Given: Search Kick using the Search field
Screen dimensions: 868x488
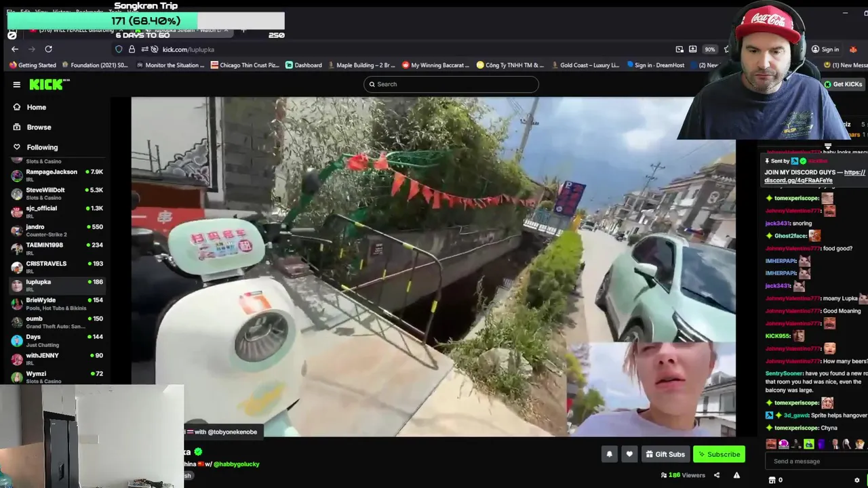Looking at the screenshot, I should coord(451,84).
